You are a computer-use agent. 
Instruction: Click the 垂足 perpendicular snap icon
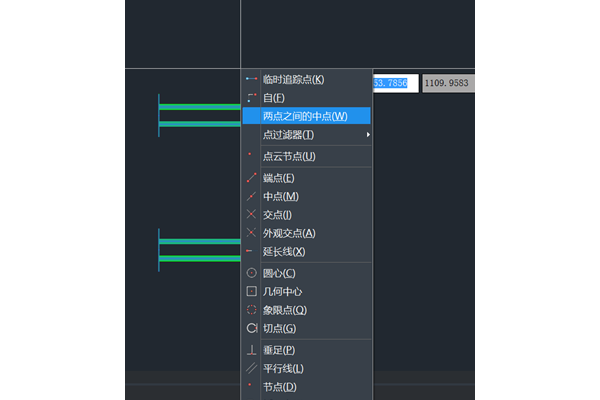click(252, 350)
